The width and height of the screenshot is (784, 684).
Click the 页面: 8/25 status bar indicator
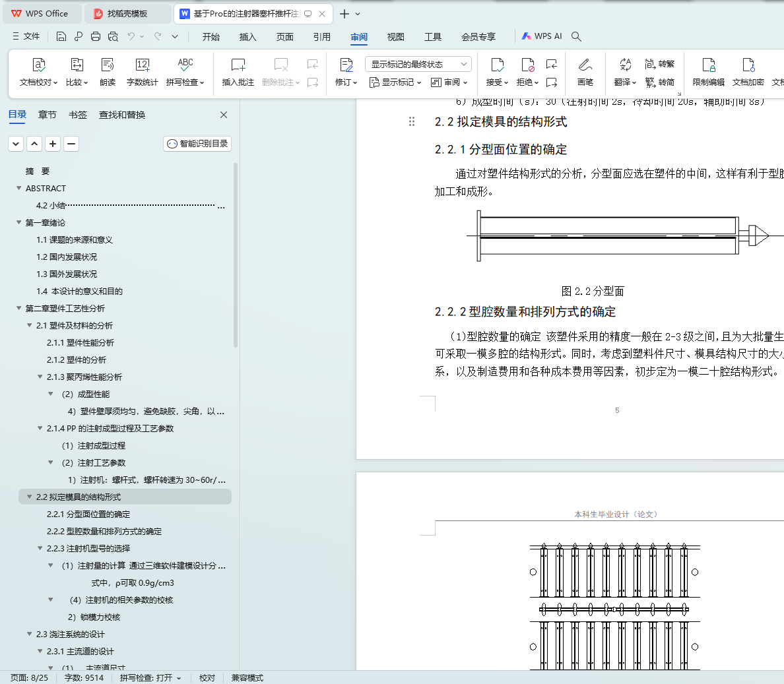click(x=30, y=677)
